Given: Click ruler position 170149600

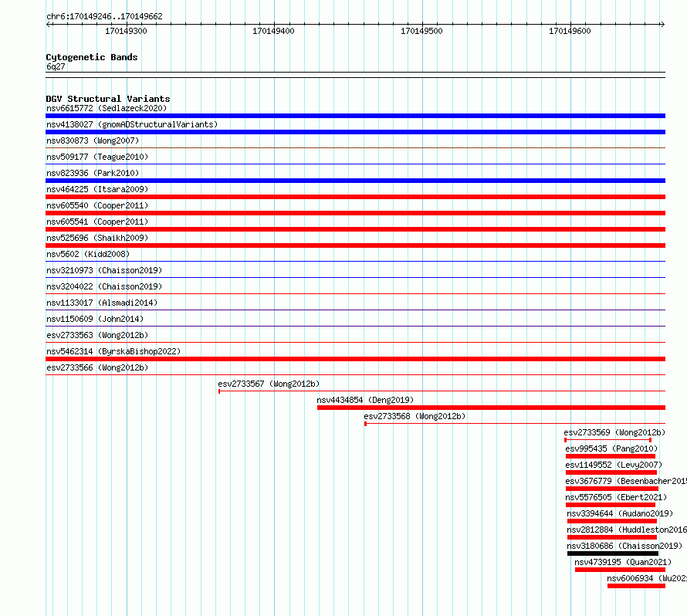Looking at the screenshot, I should [x=570, y=31].
